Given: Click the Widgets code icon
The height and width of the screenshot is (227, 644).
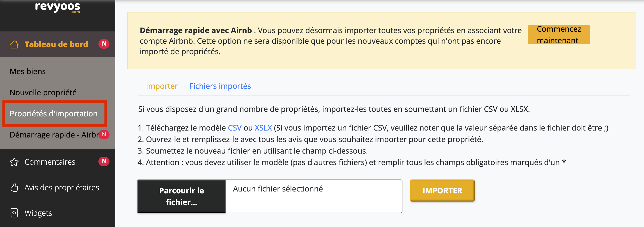Looking at the screenshot, I should point(14,213).
